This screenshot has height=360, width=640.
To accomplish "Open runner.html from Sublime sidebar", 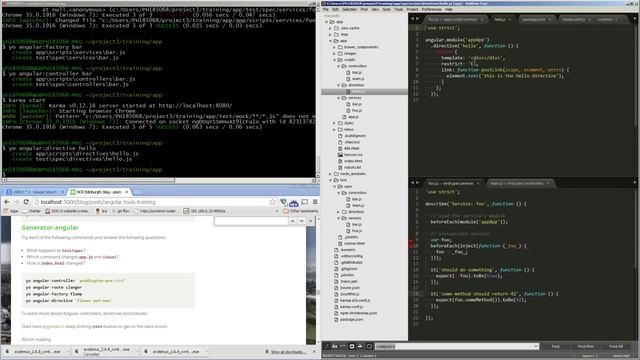I will pyautogui.click(x=354, y=243).
